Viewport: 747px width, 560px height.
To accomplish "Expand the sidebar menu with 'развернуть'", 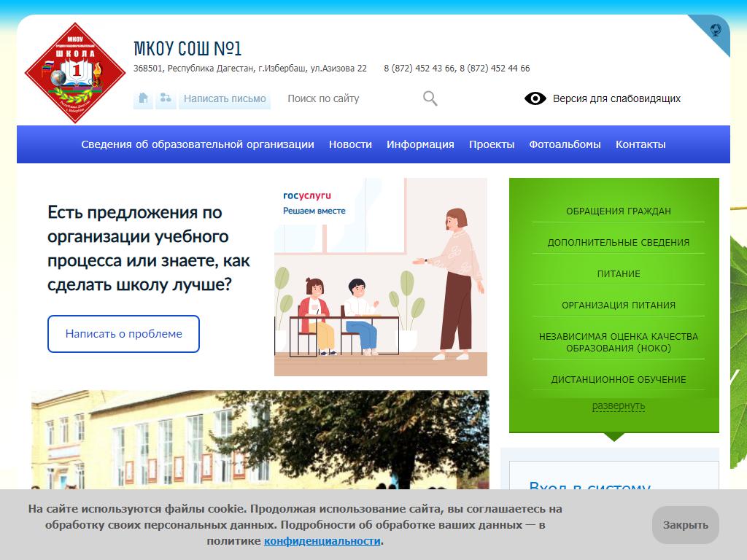I will 618,405.
